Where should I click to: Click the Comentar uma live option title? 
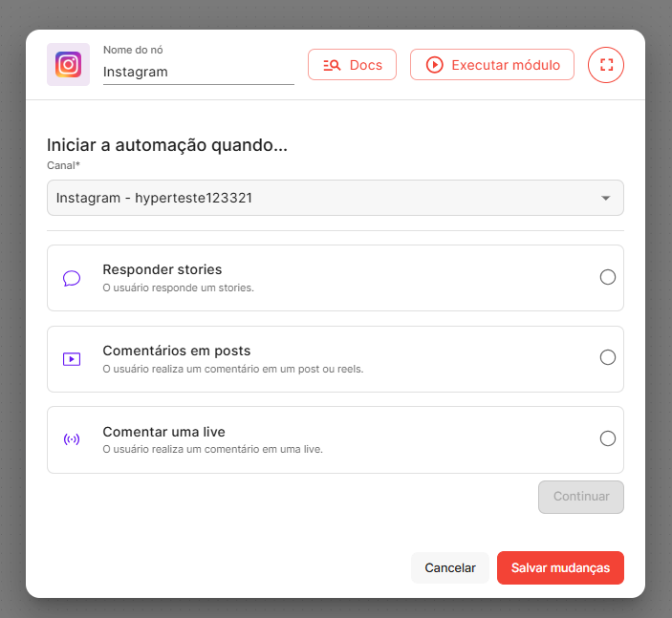coord(163,432)
